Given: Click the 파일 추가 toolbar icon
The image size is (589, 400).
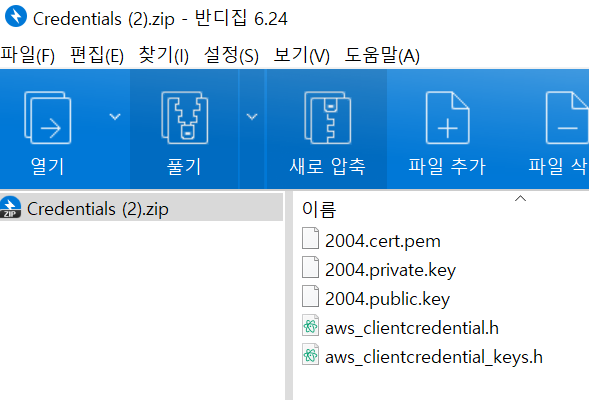Looking at the screenshot, I should [x=447, y=118].
